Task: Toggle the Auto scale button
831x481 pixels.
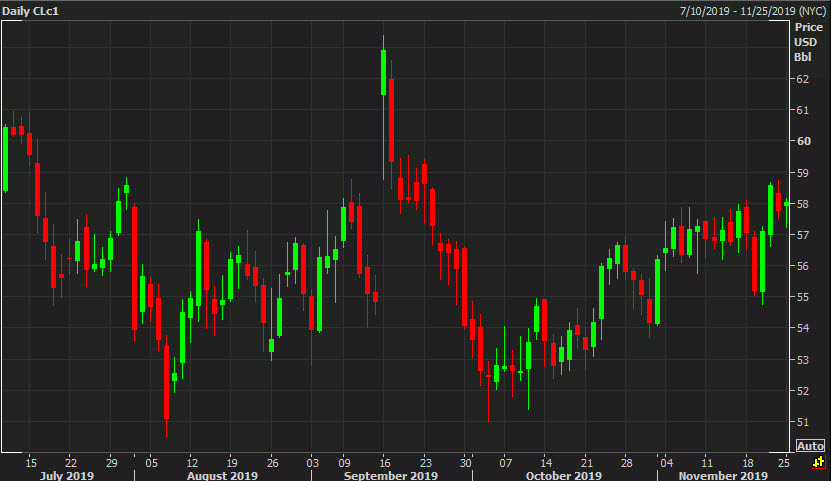Action: pos(810,446)
